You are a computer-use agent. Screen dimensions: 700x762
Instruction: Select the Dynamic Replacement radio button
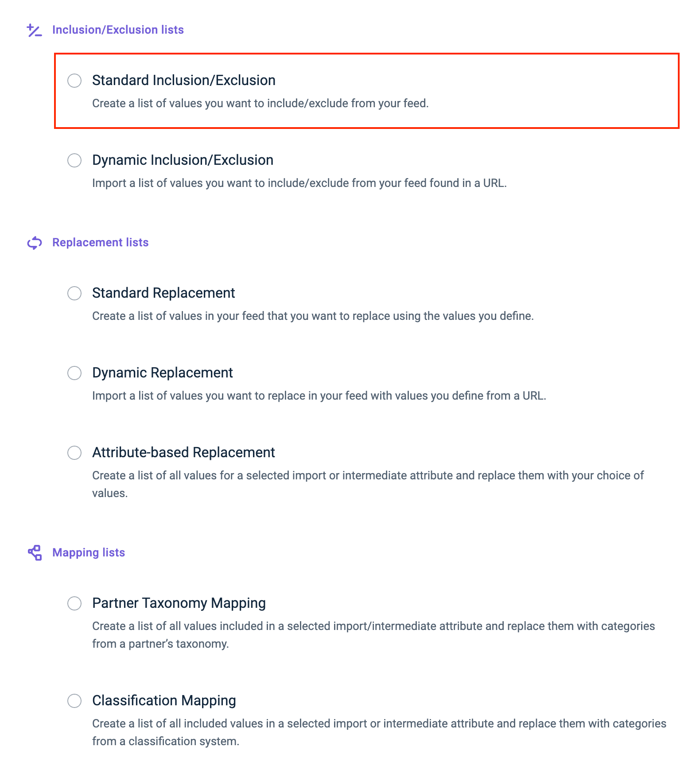pyautogui.click(x=74, y=373)
